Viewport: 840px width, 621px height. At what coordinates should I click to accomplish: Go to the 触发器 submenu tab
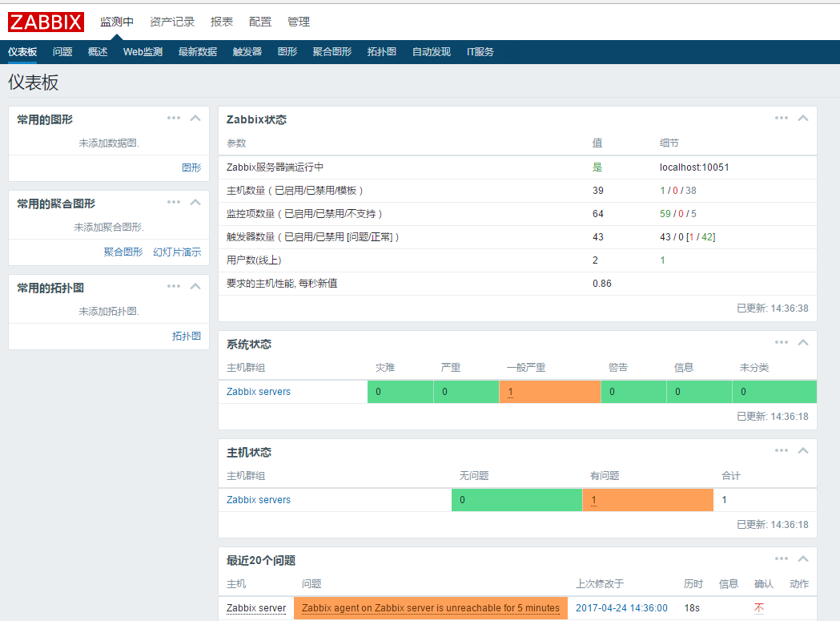point(247,52)
